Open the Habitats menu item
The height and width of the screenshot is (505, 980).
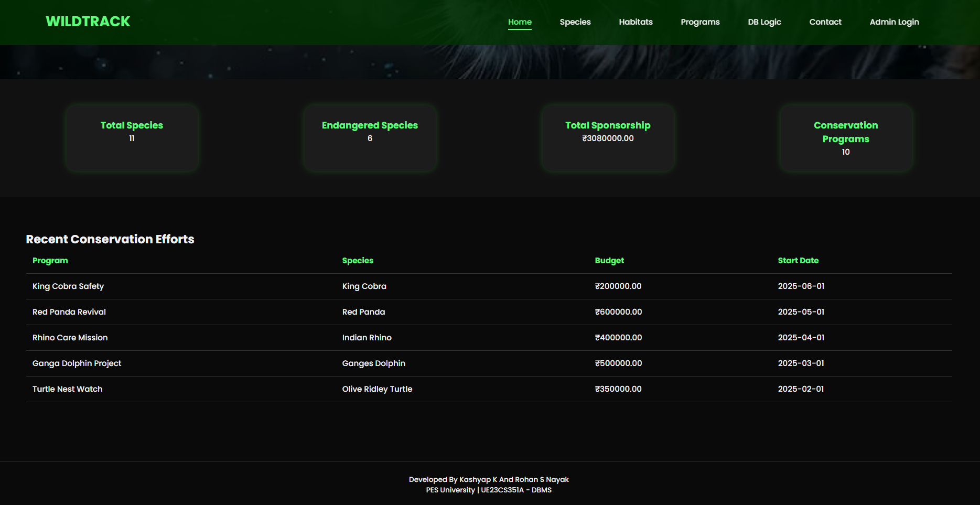coord(636,22)
